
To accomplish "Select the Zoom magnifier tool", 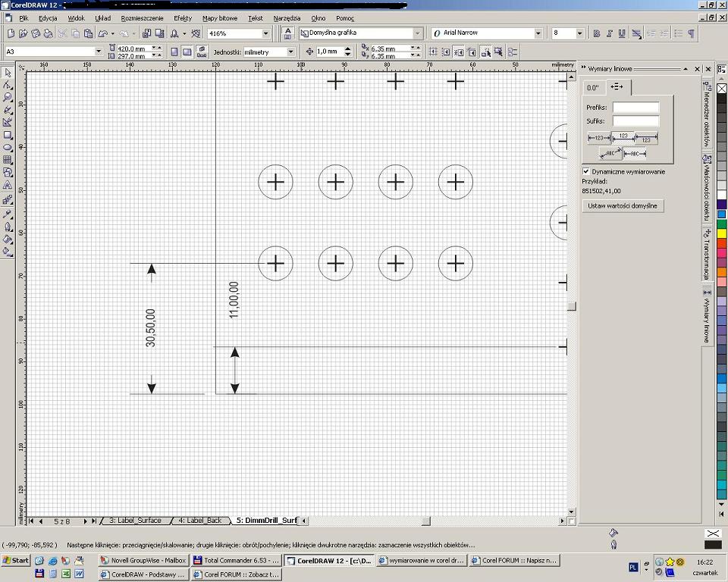I will [8, 98].
